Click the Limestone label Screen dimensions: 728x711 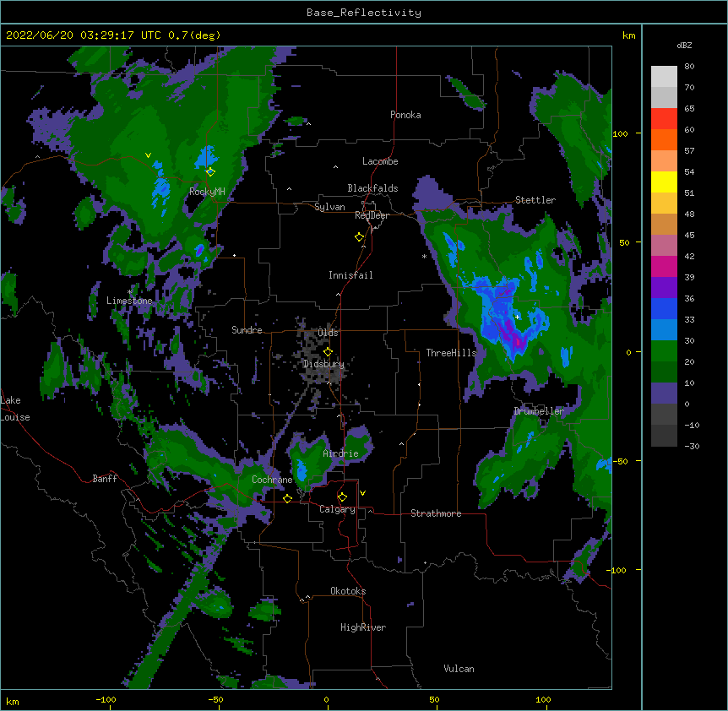(x=129, y=301)
